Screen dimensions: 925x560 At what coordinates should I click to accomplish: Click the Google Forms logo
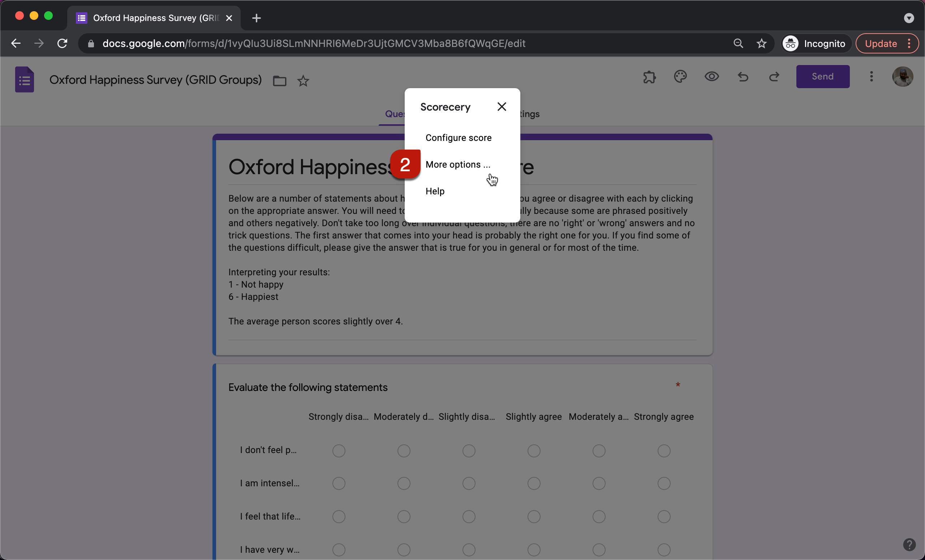point(24,79)
